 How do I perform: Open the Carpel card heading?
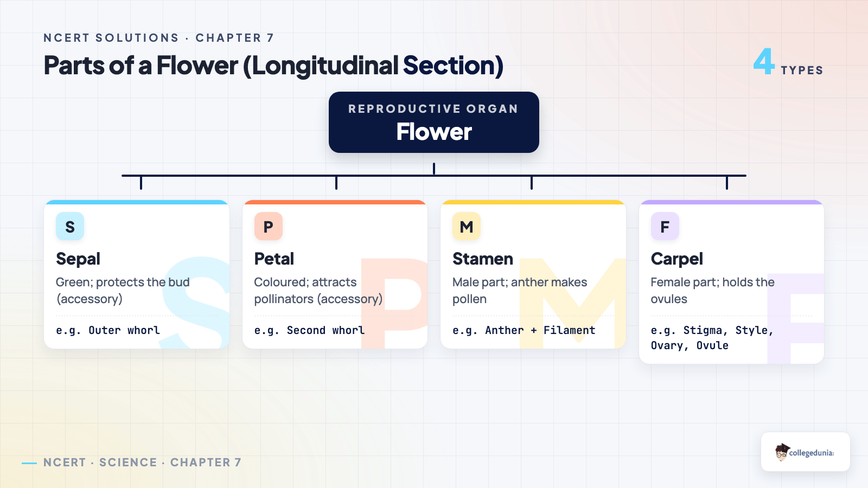tap(677, 259)
